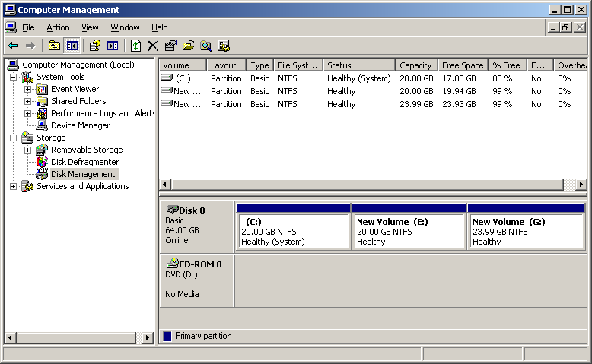Toggle the Show/Hide Console Tree icon
Screen dimensions: 592x364
tap(72, 46)
